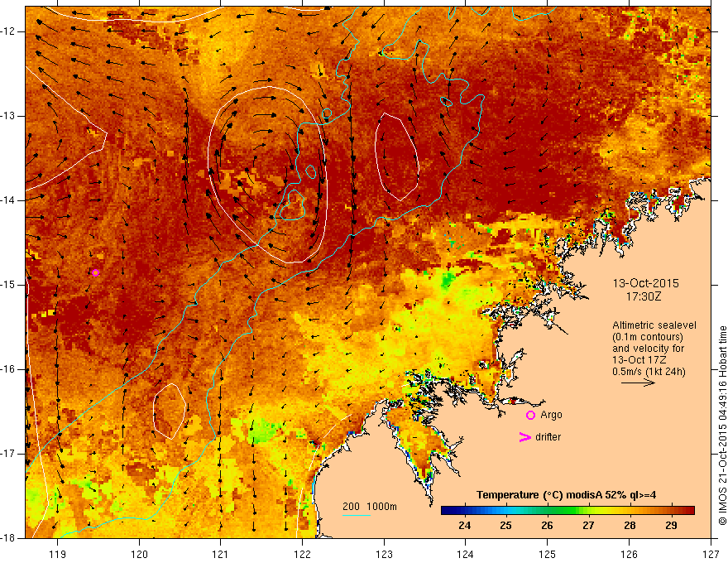Click the '13-Oct 17Z' caption line
The width and height of the screenshot is (728, 563).
[x=639, y=360]
